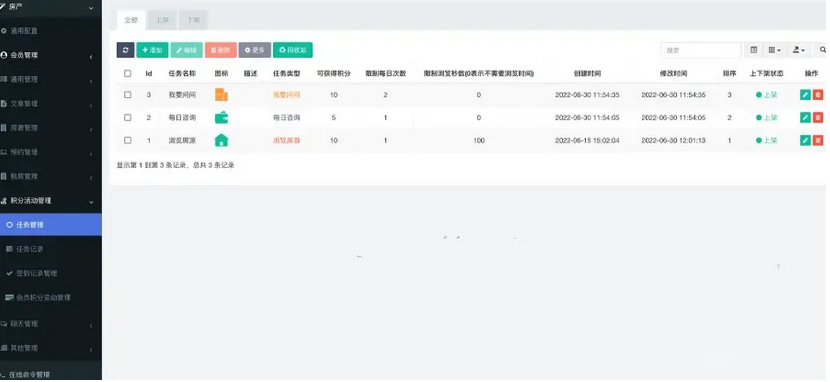The width and height of the screenshot is (830, 382).
Task: Click the card icon beside 会员积分变动管理
Action: pyautogui.click(x=9, y=298)
